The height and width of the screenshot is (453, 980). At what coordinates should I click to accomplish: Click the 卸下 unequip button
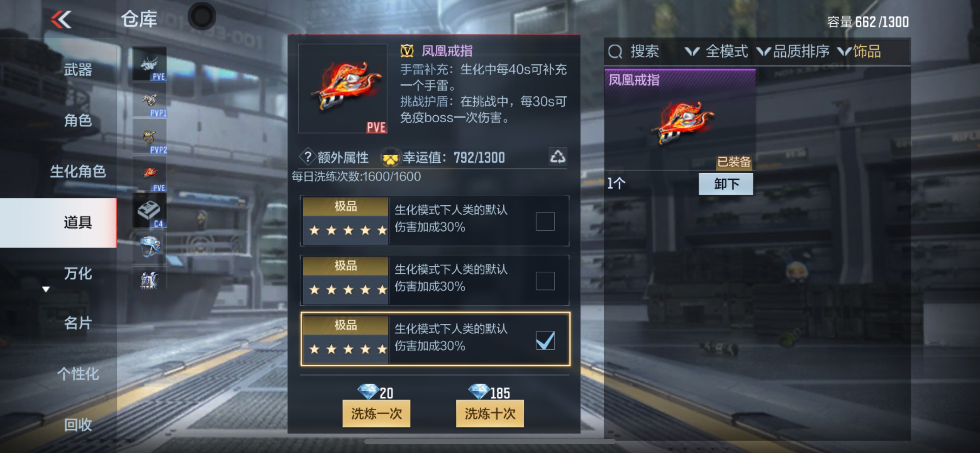[726, 184]
